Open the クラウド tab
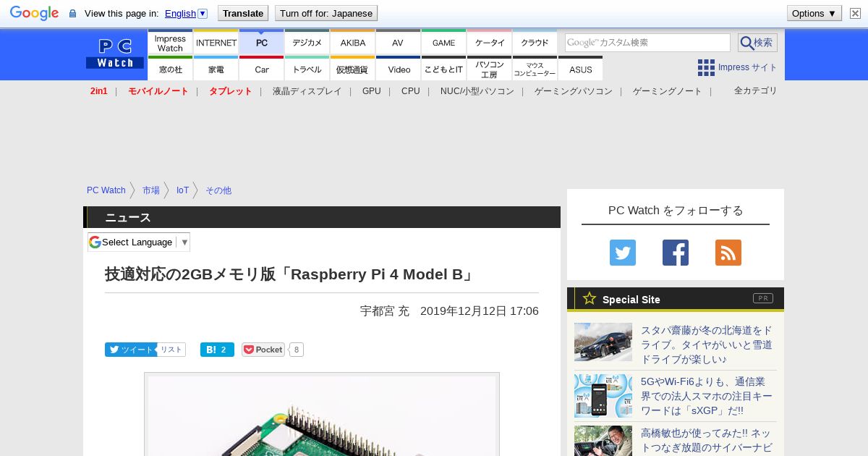This screenshot has width=868, height=456. (535, 43)
